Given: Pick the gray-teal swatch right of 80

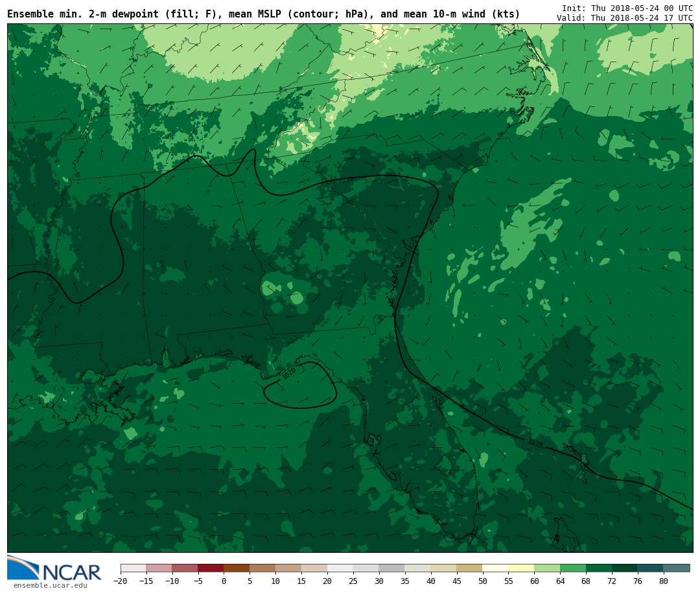Looking at the screenshot, I should (677, 568).
